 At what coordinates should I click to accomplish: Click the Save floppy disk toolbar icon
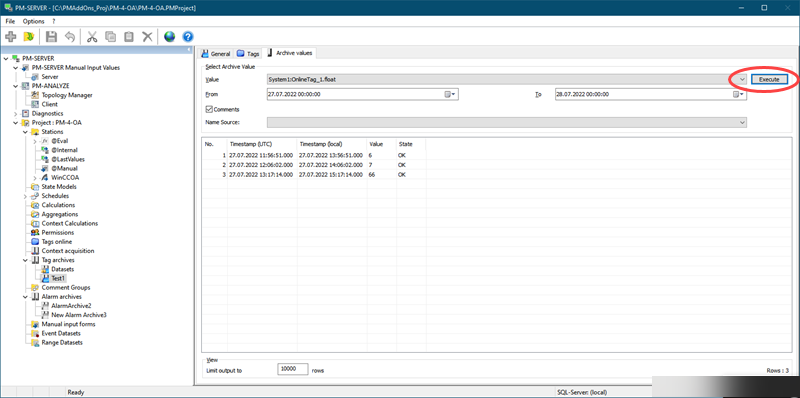tap(52, 37)
